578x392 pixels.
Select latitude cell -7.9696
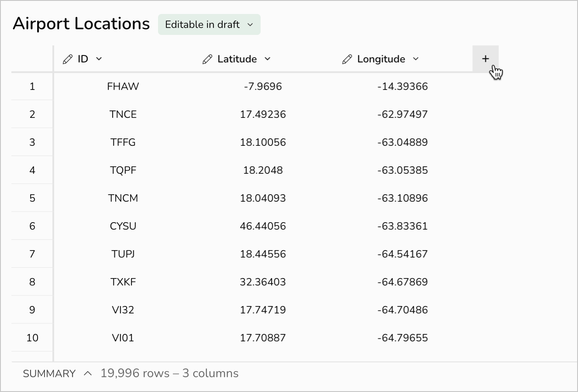point(263,86)
